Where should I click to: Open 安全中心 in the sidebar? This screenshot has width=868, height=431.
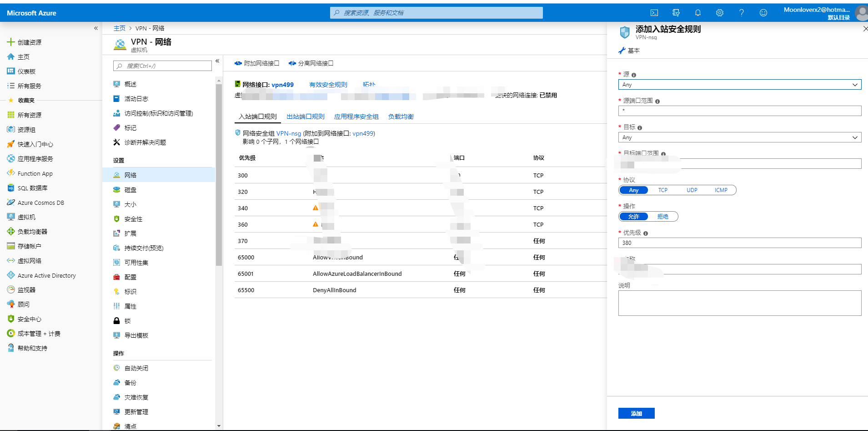click(29, 319)
